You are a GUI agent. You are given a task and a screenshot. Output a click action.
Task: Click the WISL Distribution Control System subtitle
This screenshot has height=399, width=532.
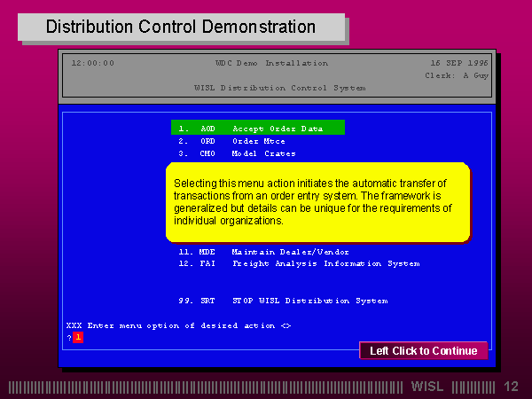point(280,88)
